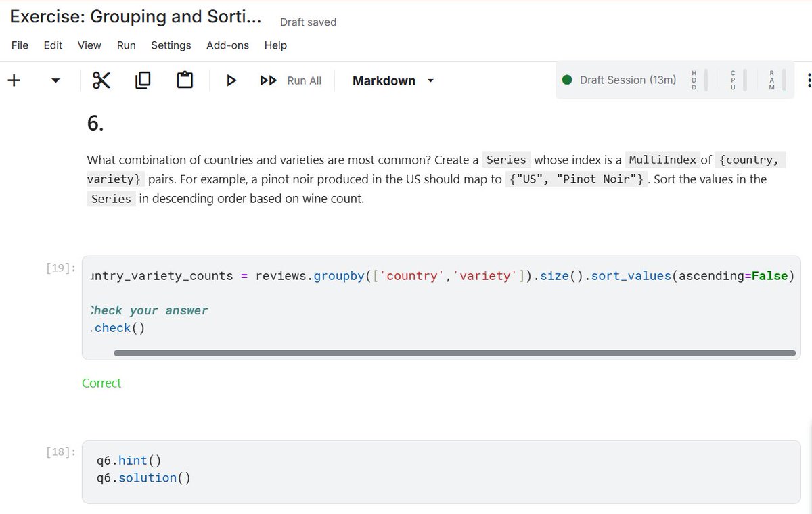The image size is (812, 514).
Task: Add a new cell with the plus icon
Action: [14, 80]
